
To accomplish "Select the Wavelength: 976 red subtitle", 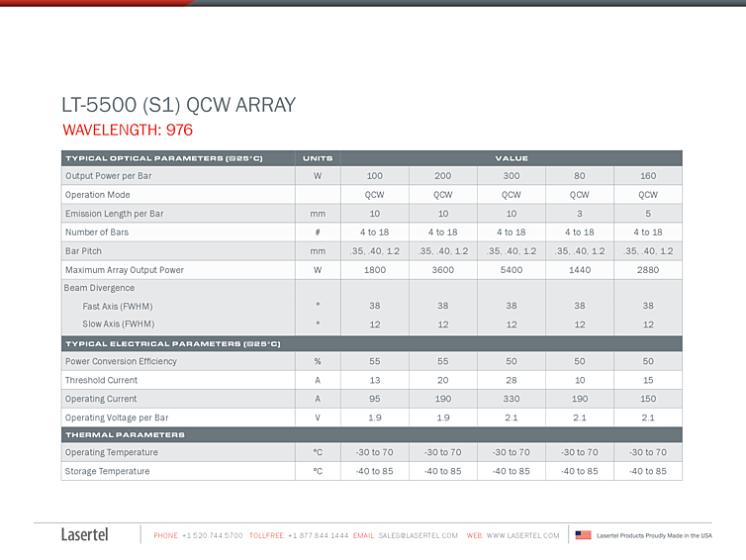I will pos(128,130).
